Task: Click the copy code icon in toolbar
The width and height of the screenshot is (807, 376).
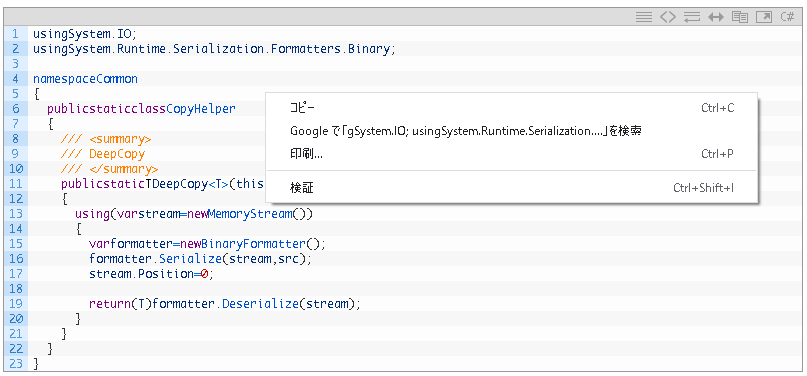Action: (x=740, y=17)
